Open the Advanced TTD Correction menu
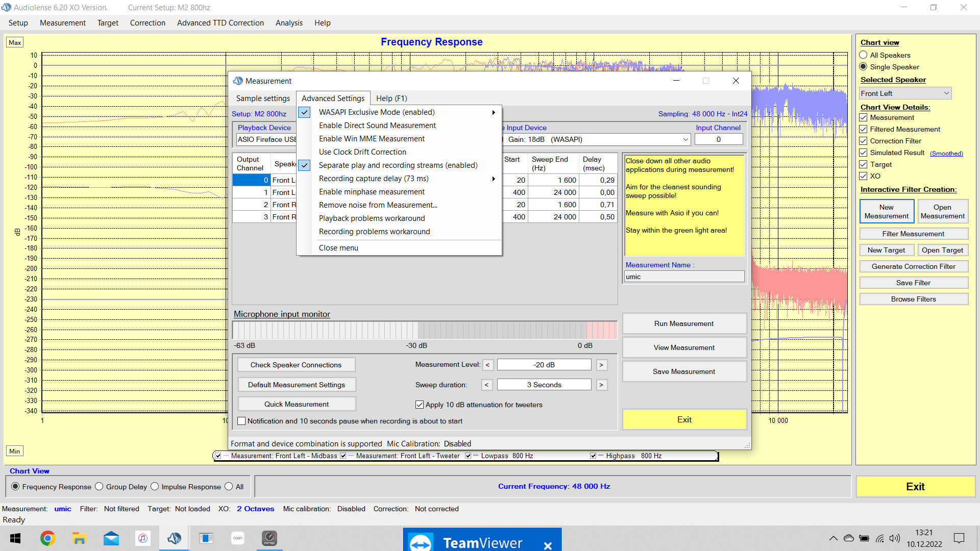This screenshot has width=980, height=551. [220, 23]
